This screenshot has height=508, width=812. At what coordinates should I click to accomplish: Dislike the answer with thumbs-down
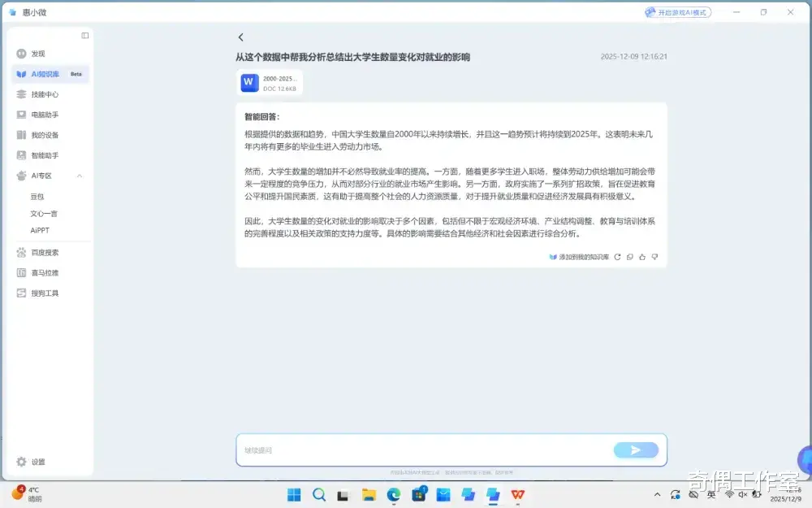pyautogui.click(x=654, y=257)
